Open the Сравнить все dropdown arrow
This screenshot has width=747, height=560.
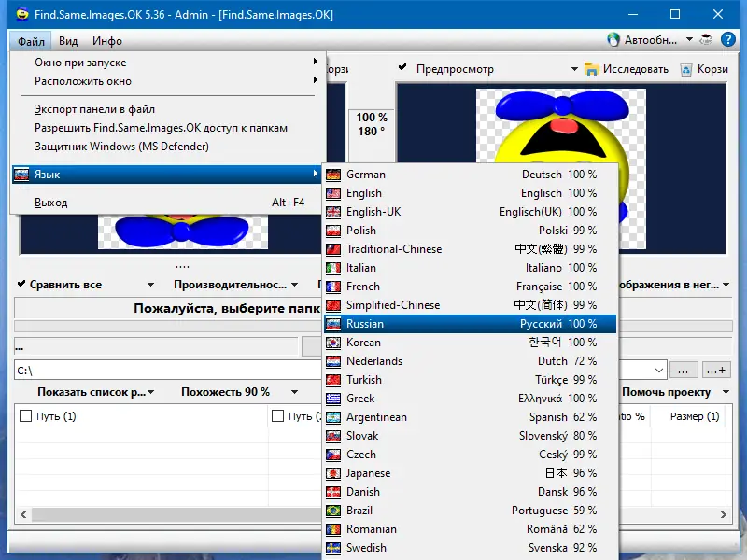[150, 285]
